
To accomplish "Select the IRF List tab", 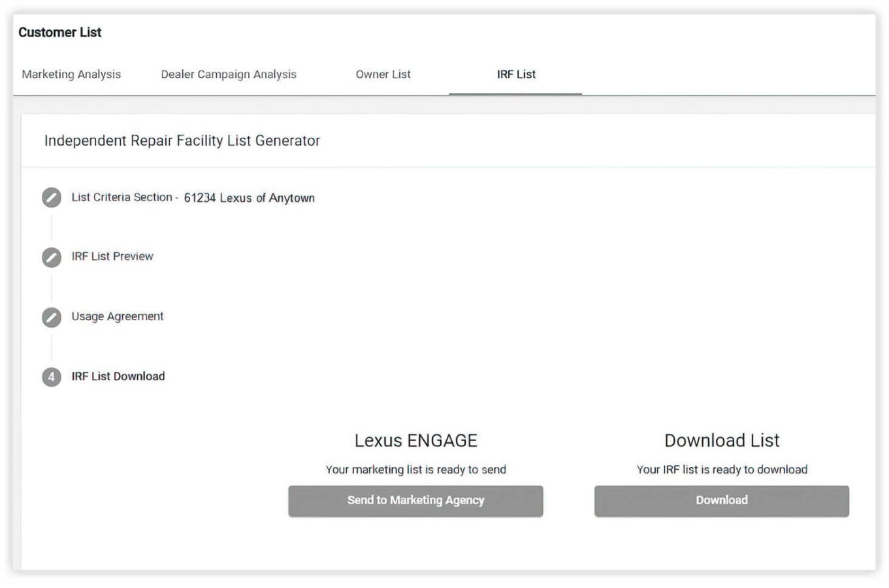I will (516, 74).
